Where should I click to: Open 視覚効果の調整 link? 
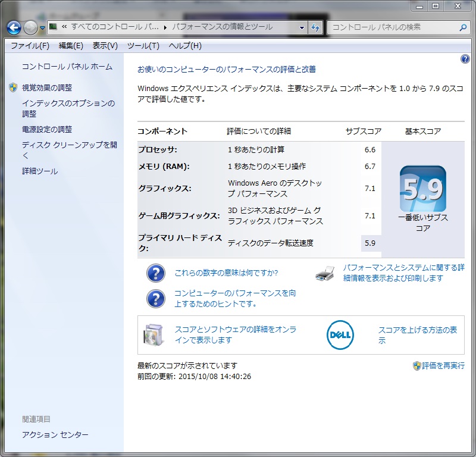point(47,87)
